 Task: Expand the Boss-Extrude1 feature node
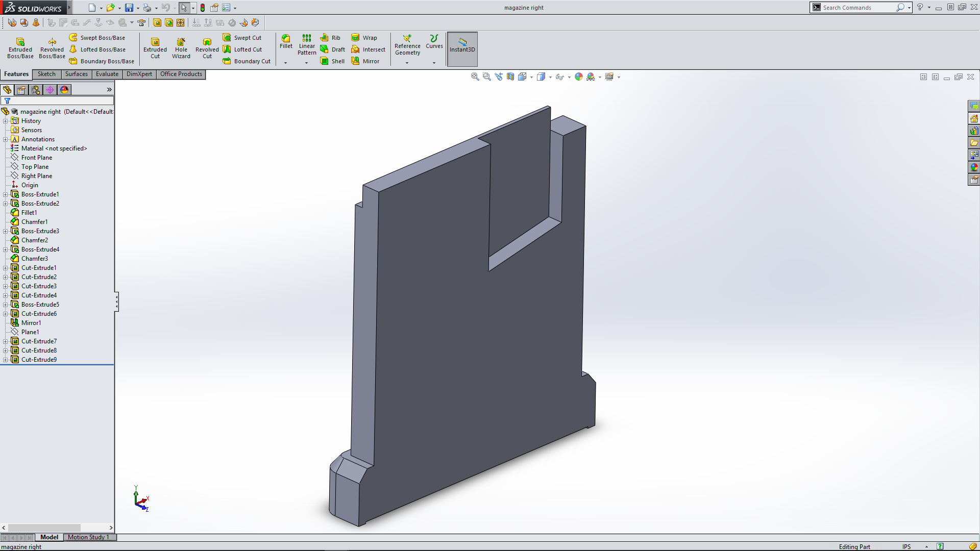(6, 194)
